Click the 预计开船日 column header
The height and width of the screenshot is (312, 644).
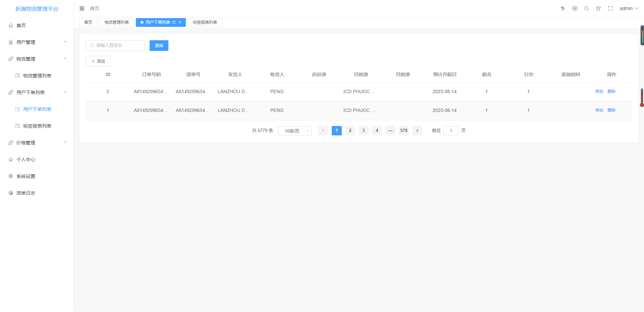(445, 74)
